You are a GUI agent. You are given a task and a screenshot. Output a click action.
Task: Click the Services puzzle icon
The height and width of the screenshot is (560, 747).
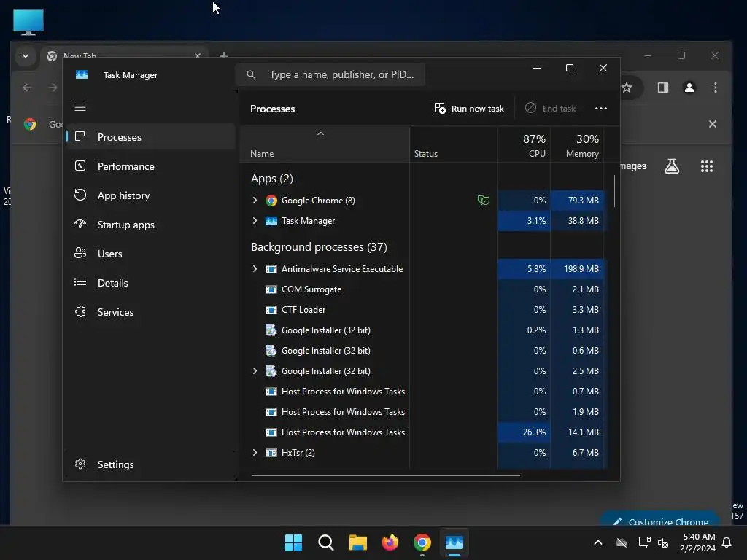tap(80, 311)
